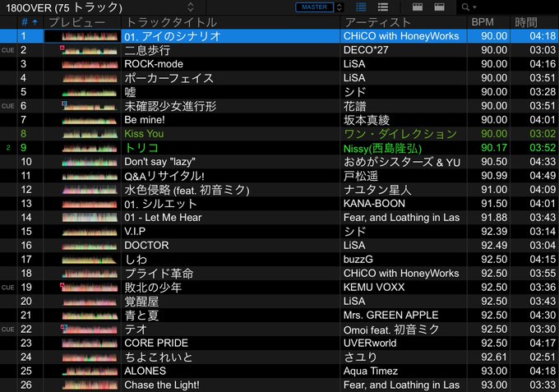
Task: Click deck number 2 indicator on row 9
Action: click(x=8, y=148)
